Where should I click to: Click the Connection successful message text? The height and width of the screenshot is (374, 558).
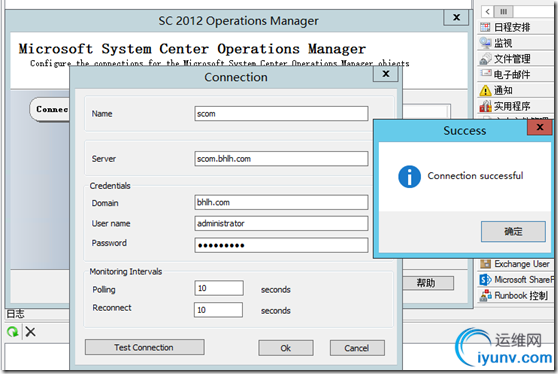(x=475, y=176)
